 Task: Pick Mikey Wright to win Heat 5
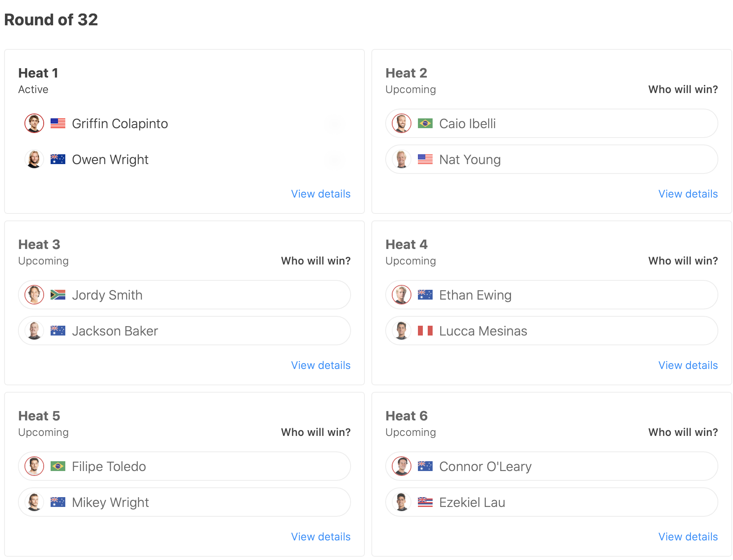[184, 502]
